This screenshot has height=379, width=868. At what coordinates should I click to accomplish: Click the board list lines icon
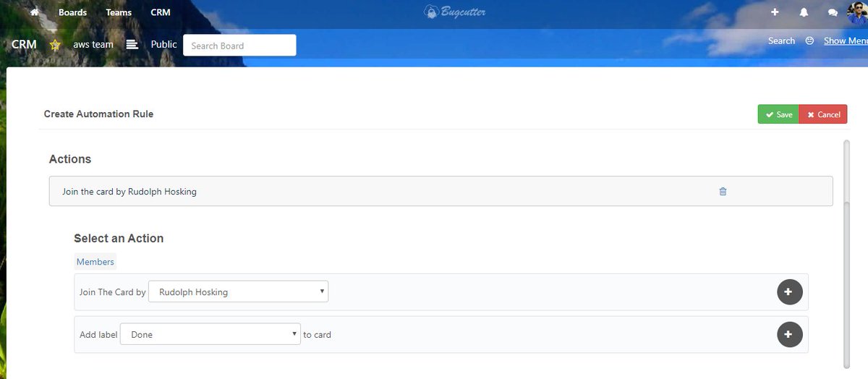coord(132,45)
